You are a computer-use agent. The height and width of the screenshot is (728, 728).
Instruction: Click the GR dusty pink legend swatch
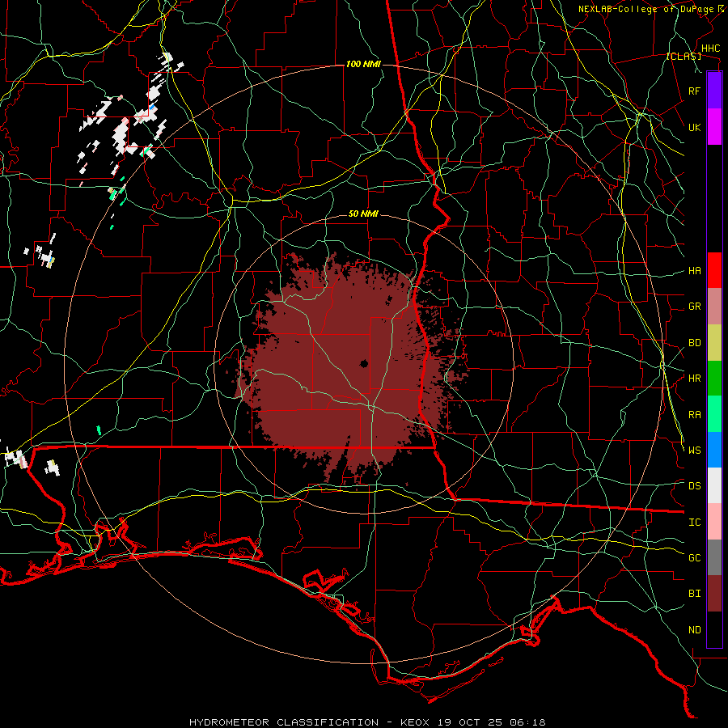[714, 307]
